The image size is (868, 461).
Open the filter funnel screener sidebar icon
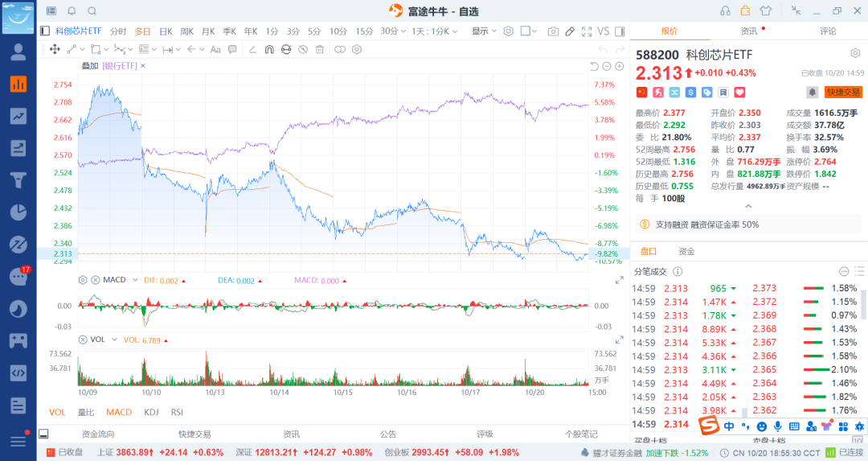point(18,180)
